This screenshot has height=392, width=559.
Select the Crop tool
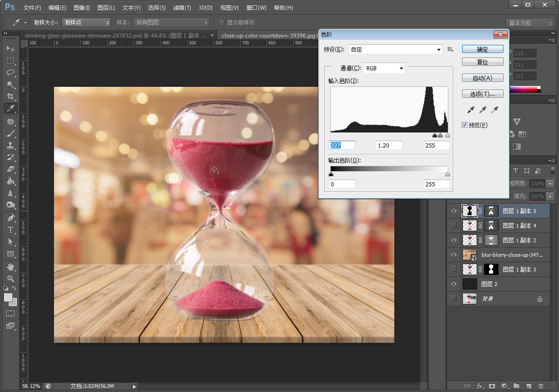click(x=11, y=96)
